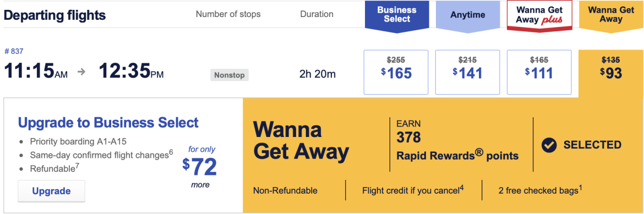Click the Nonstop badge
Viewport: 644px width, 214px height.
click(230, 75)
